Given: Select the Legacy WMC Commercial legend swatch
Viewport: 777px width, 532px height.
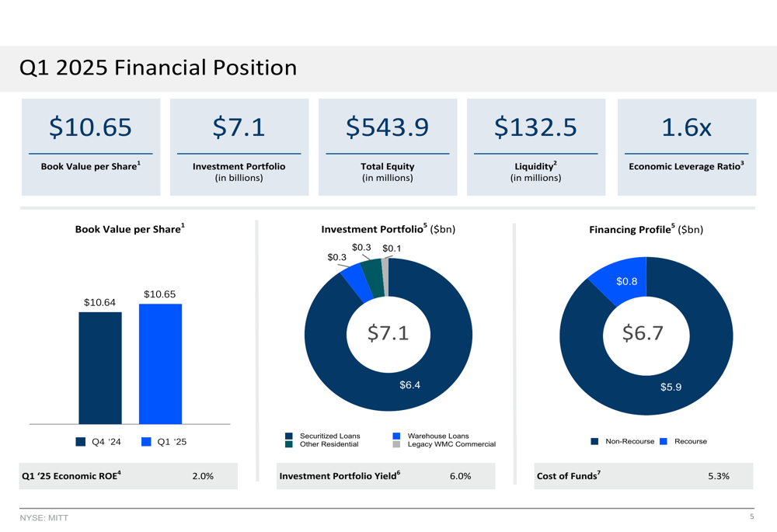Looking at the screenshot, I should click(x=396, y=444).
